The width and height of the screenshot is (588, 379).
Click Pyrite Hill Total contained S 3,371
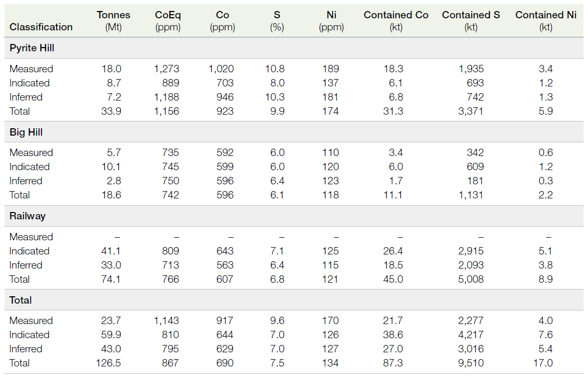471,111
